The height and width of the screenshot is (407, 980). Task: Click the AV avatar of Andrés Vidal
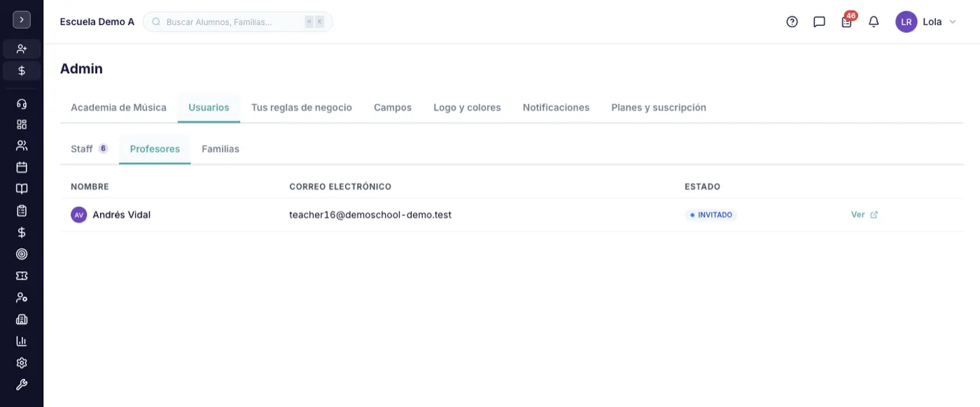click(x=79, y=215)
